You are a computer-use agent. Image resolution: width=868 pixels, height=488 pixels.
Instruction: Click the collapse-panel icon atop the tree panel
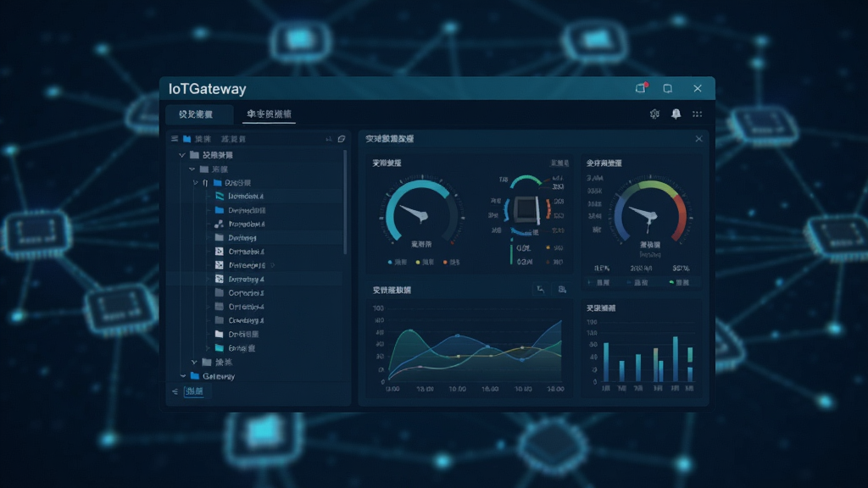(x=342, y=138)
